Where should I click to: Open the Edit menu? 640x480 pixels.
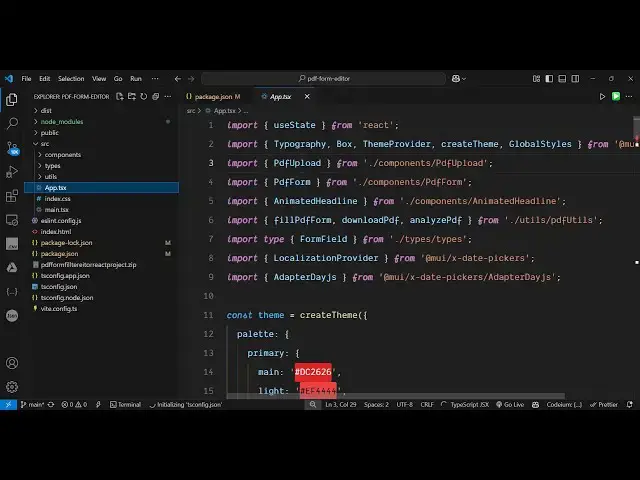click(x=44, y=78)
